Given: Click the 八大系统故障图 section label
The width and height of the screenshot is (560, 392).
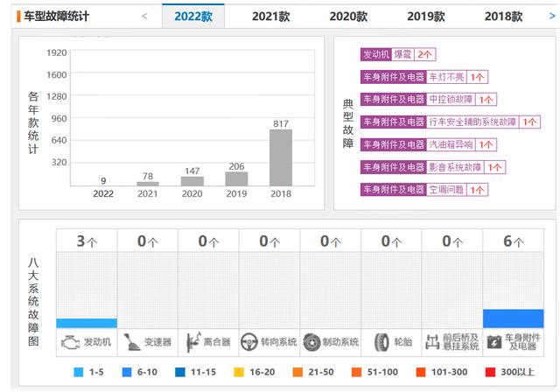Looking at the screenshot, I should click(33, 302).
